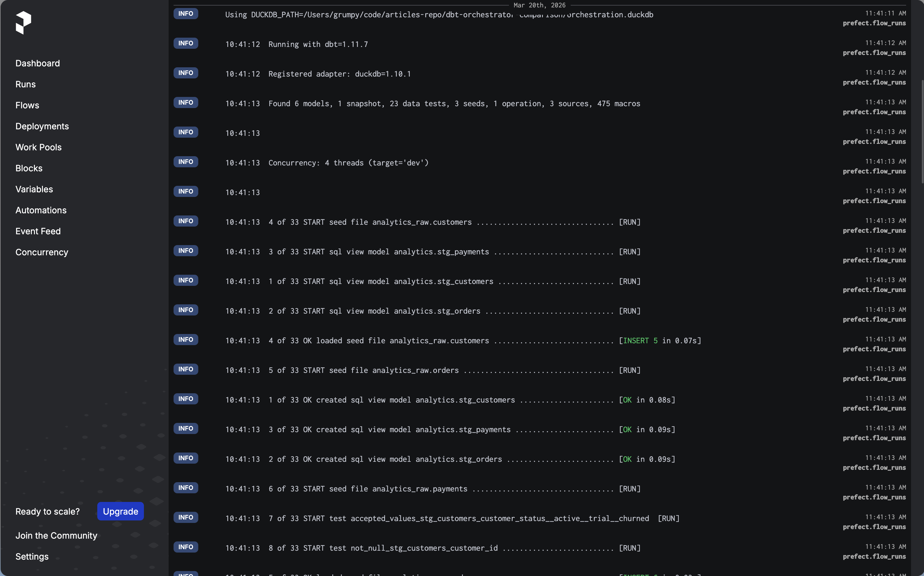Navigate to the Blocks section
The height and width of the screenshot is (576, 924).
click(29, 168)
